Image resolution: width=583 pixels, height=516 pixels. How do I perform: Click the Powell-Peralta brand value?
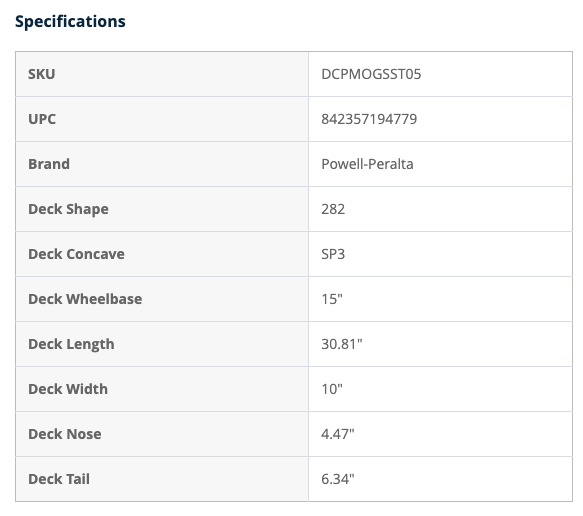pos(367,164)
